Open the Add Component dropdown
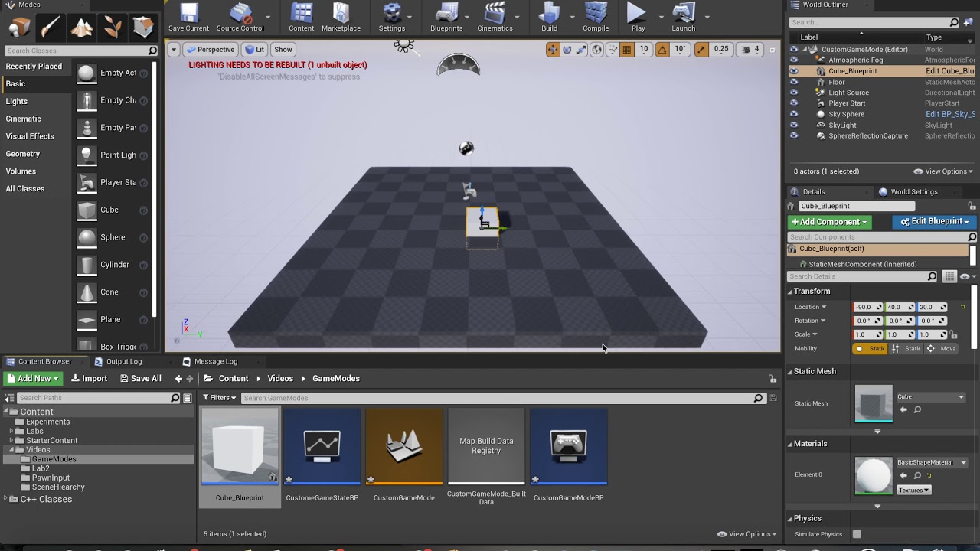 [x=830, y=222]
